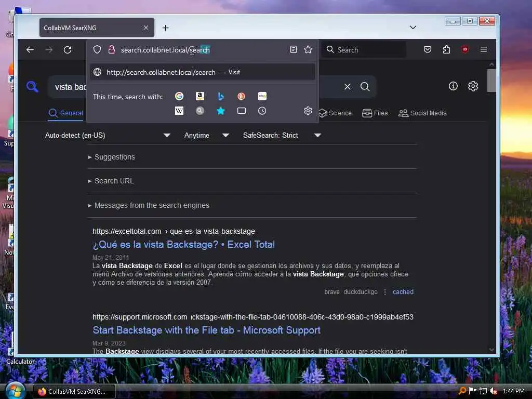Go back to the previous page
Image resolution: width=532 pixels, height=399 pixels.
pos(30,50)
